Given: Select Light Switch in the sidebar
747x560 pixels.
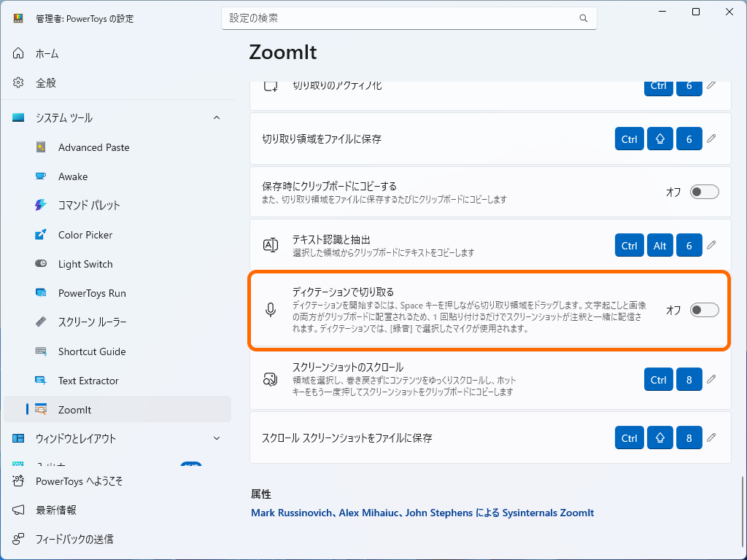Looking at the screenshot, I should [117, 264].
